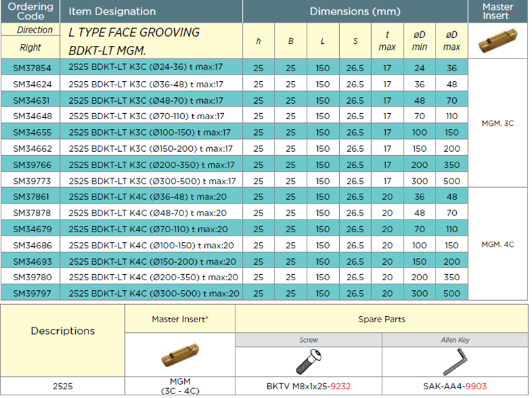Viewport: 532px width, 398px height.
Task: Click the Master Insert header above the table
Action: coord(497,11)
